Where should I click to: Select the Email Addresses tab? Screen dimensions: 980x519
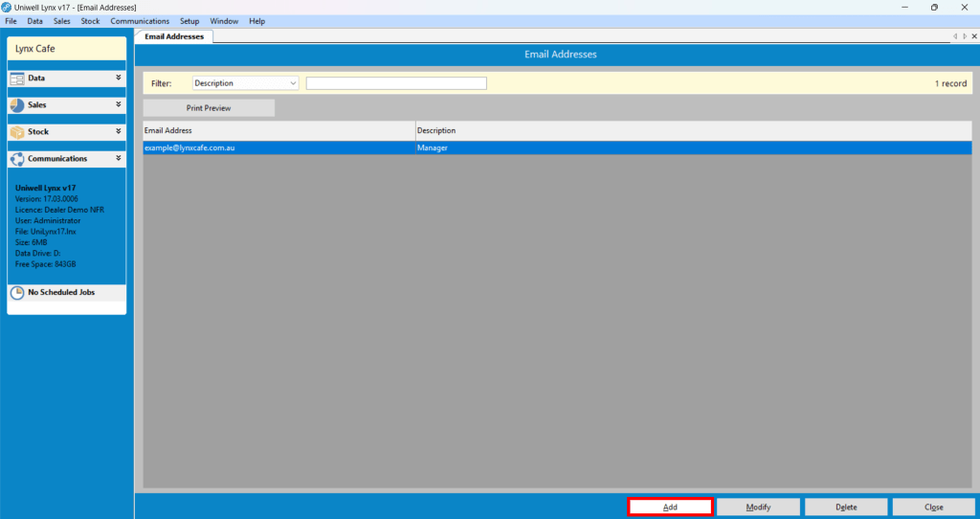tap(174, 36)
